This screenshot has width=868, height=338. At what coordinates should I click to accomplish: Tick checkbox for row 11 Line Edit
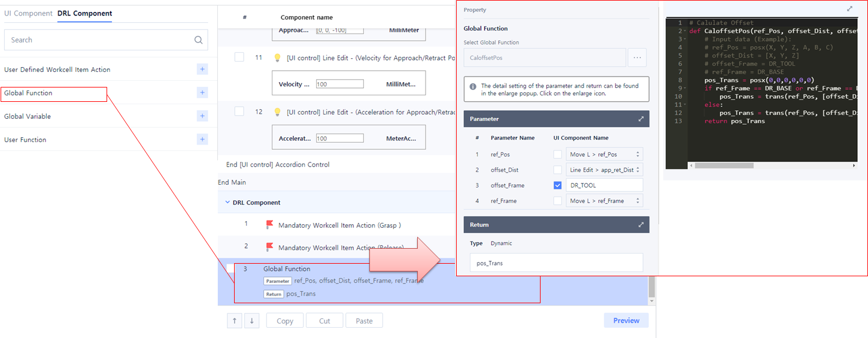pos(239,58)
